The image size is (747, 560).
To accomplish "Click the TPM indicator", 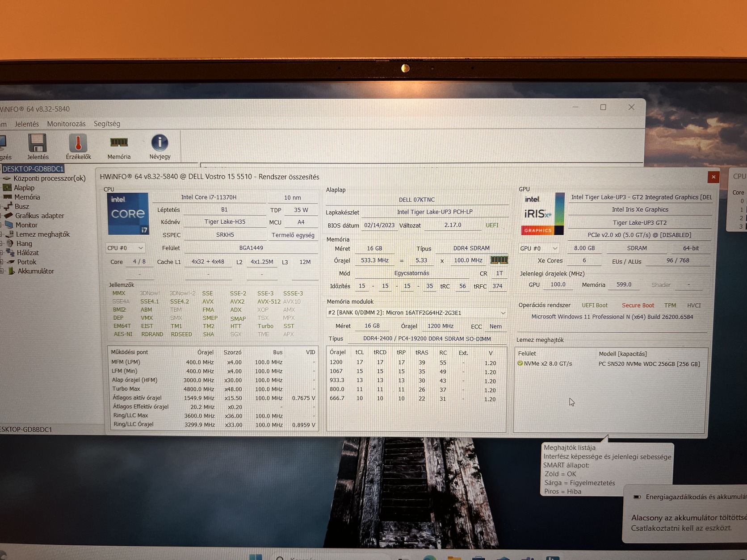I will point(670,305).
